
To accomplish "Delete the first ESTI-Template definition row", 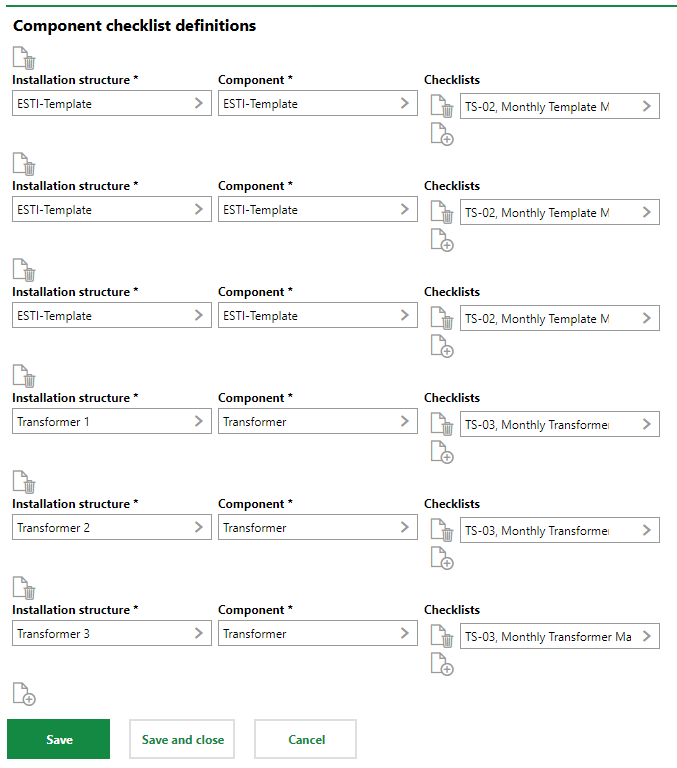I will pyautogui.click(x=24, y=58).
